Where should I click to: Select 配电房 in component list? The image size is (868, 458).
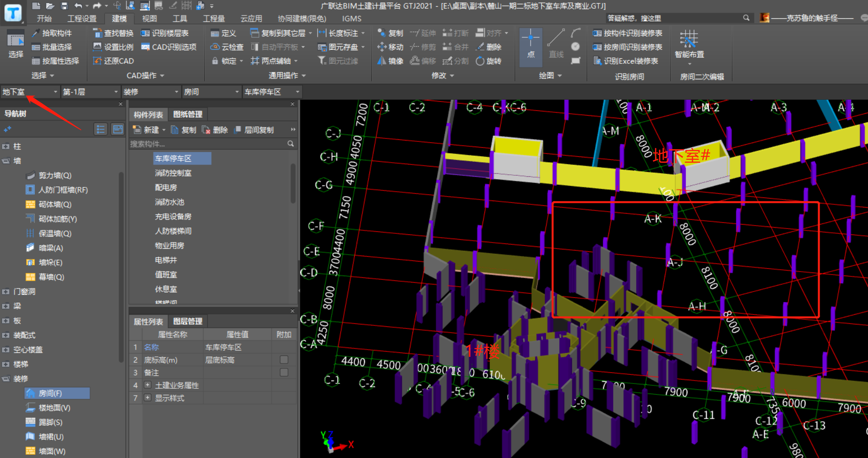pos(166,187)
